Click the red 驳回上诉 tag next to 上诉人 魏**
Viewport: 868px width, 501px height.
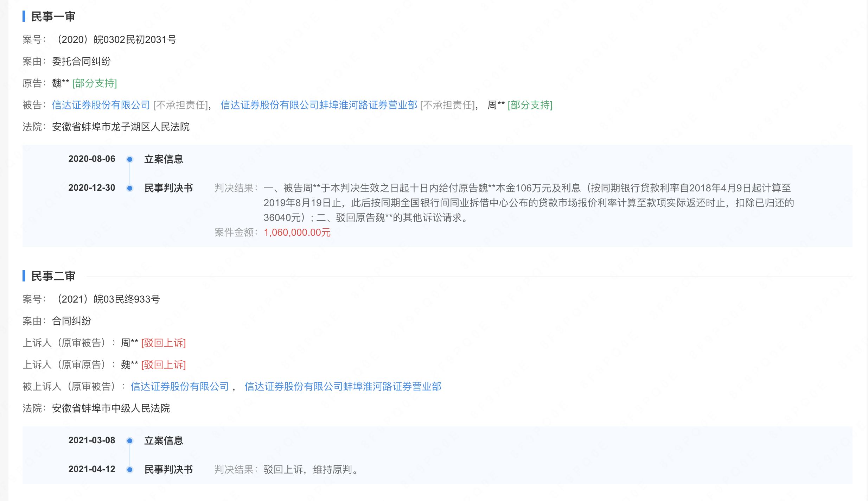(163, 365)
